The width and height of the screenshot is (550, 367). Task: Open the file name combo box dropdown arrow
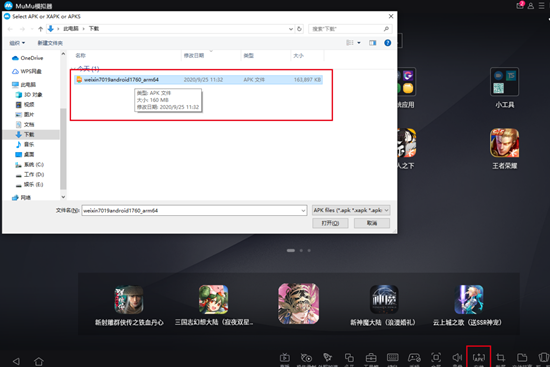(x=303, y=211)
